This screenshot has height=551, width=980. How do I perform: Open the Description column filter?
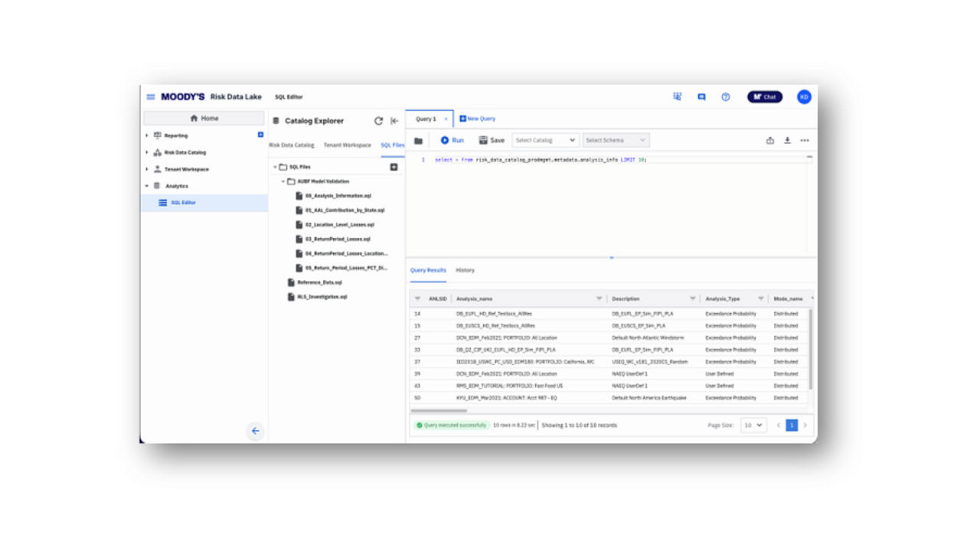point(692,298)
